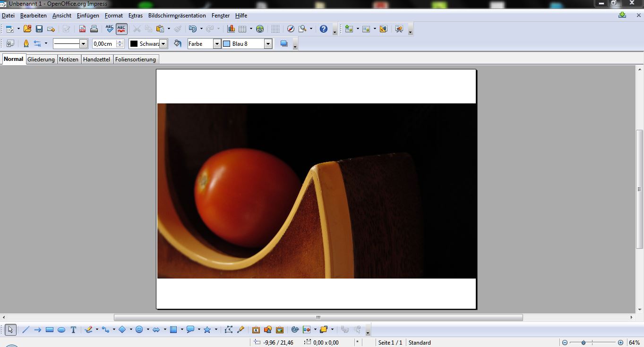
Task: Start slide show icon button
Action: (399, 29)
